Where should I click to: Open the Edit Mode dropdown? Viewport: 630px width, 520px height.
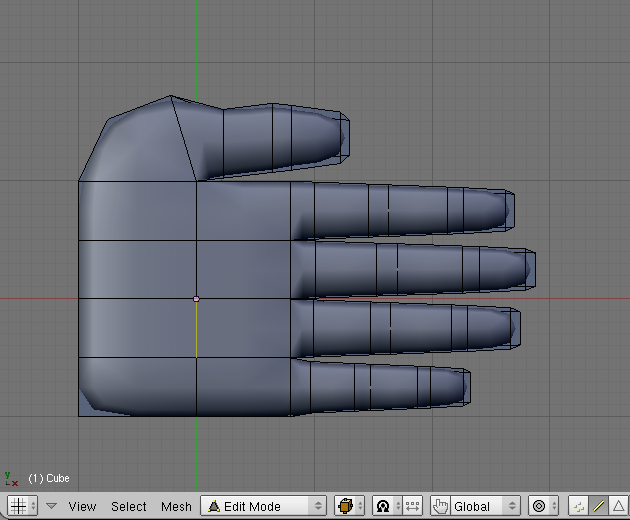click(264, 506)
